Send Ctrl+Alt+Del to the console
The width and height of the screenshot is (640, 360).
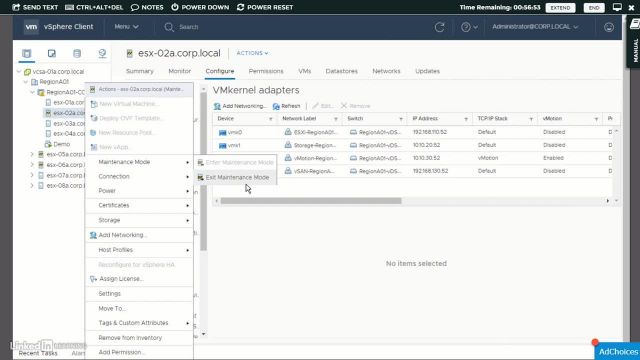point(94,7)
